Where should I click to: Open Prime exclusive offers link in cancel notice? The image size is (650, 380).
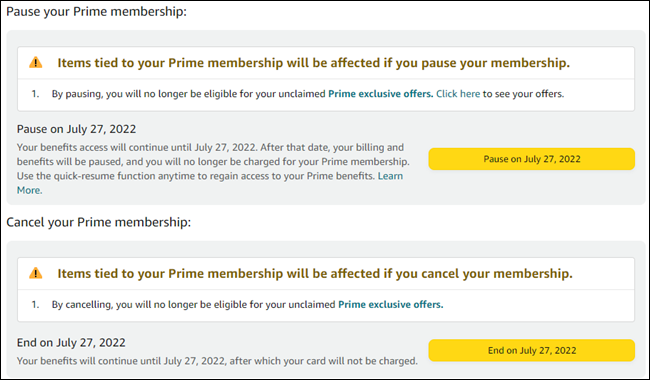point(390,305)
